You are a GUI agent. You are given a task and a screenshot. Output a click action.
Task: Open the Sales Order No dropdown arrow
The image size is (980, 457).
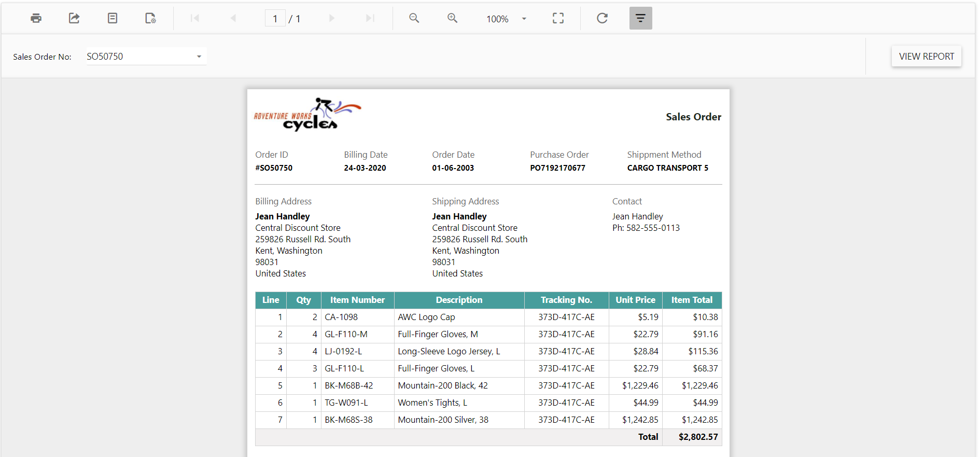[199, 57]
